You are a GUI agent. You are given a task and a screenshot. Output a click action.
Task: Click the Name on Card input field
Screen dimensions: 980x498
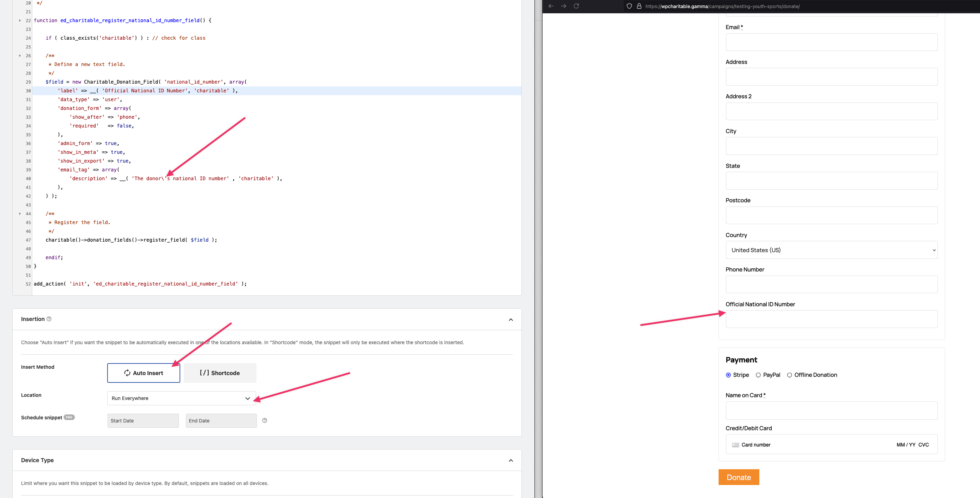click(832, 411)
